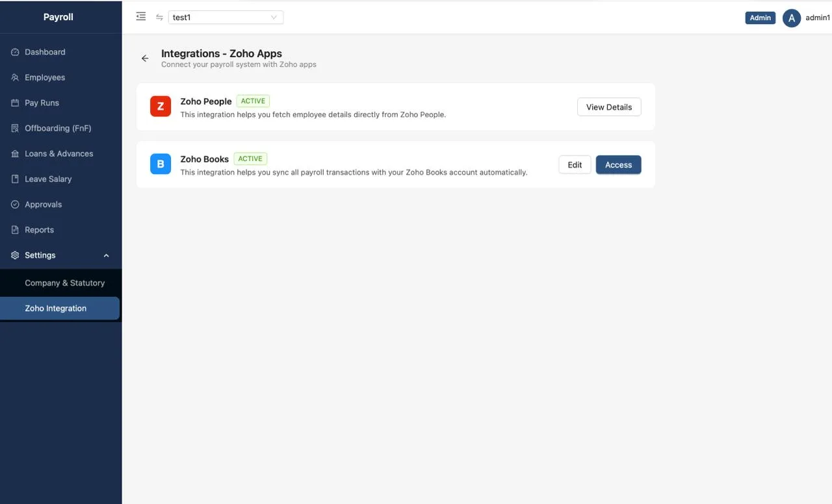Viewport: 832px width, 504px height.
Task: Click the Loans & Advances bank icon
Action: click(x=15, y=154)
